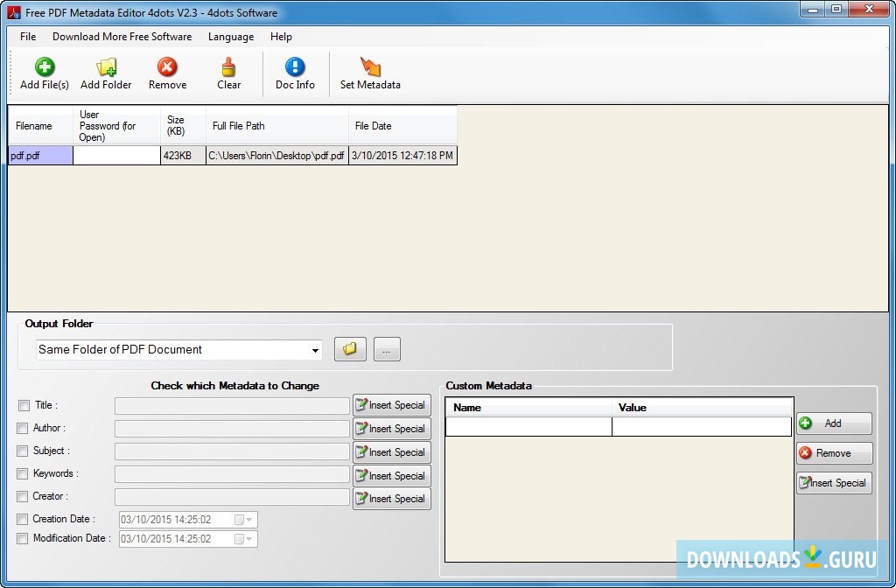Screen dimensions: 896x588
Task: Enable the Title metadata checkbox
Action: [x=24, y=406]
